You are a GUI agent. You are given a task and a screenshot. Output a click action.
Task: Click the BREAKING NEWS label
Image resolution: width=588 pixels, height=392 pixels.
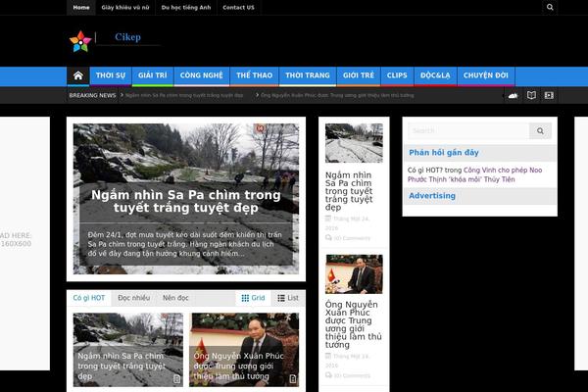point(92,96)
